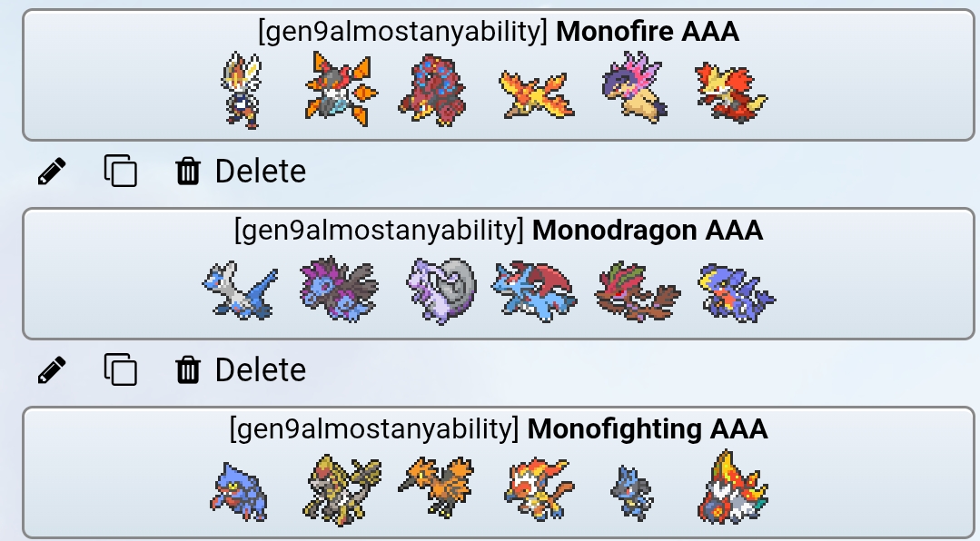Image resolution: width=980 pixels, height=541 pixels.
Task: Click the Volcarona sprite in Monofire team
Action: (341, 89)
